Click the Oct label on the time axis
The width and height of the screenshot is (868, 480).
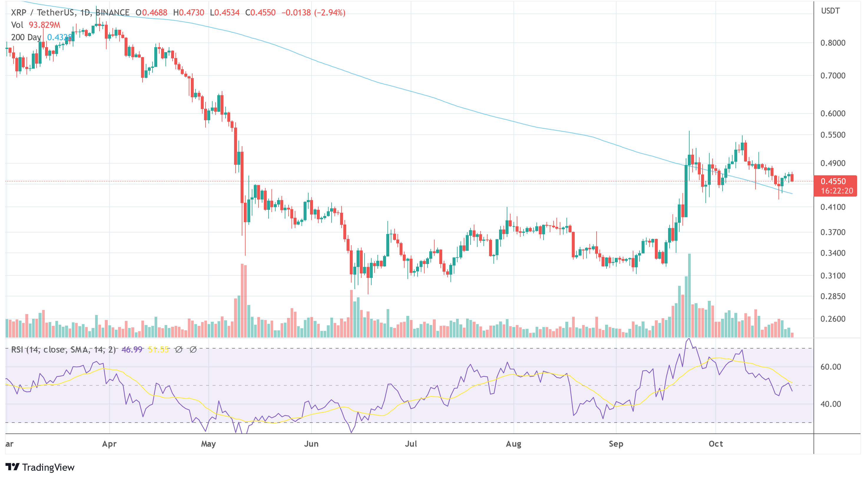click(716, 444)
